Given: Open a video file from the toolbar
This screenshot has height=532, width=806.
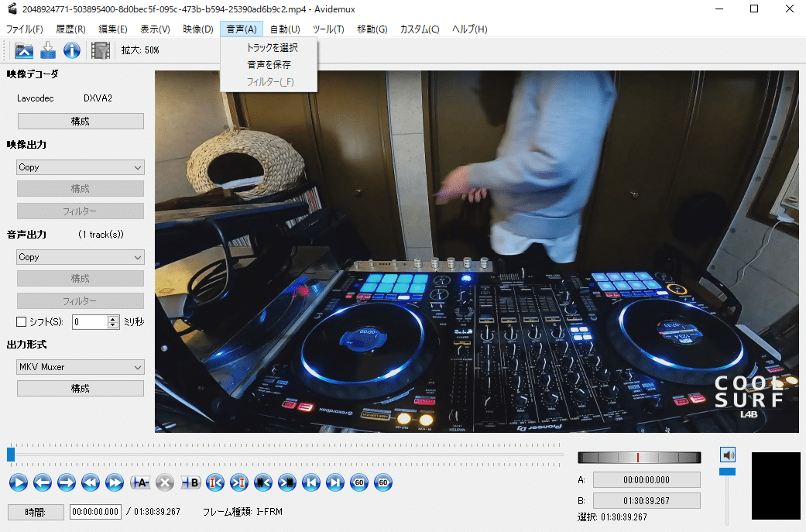Looking at the screenshot, I should coord(24,50).
